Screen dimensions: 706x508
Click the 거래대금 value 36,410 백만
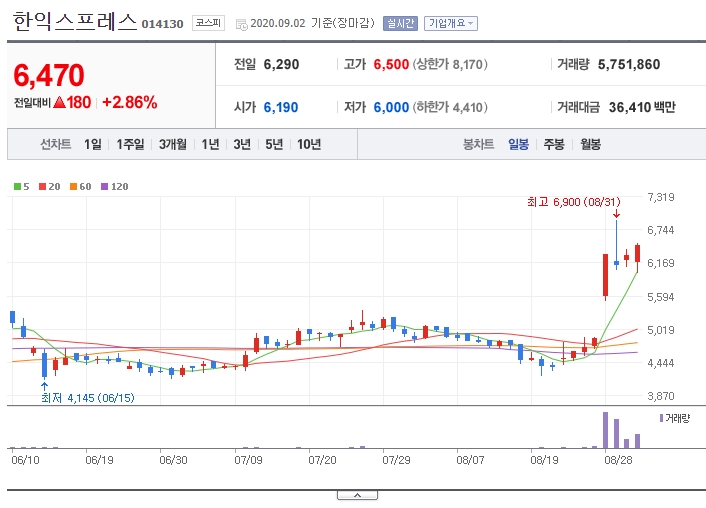[x=642, y=107]
